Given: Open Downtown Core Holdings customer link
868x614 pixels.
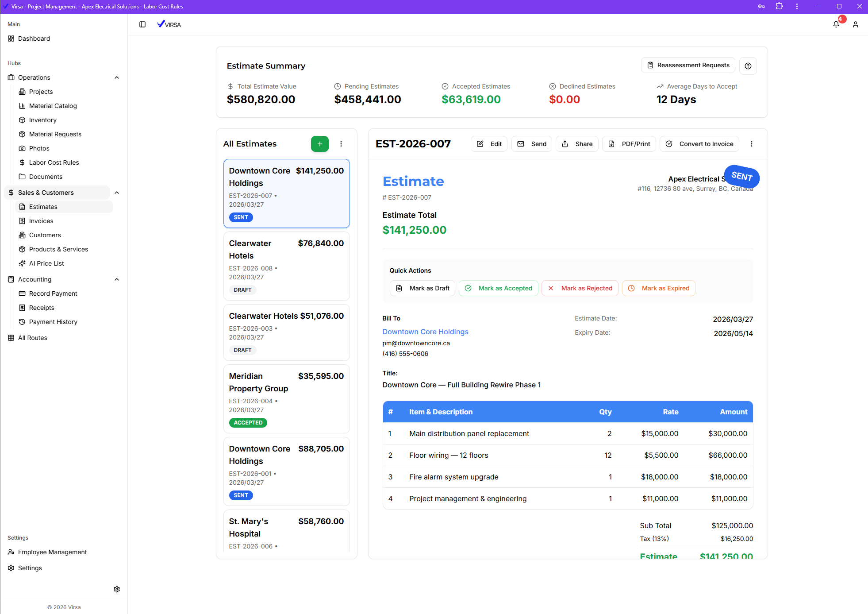Looking at the screenshot, I should pos(425,332).
